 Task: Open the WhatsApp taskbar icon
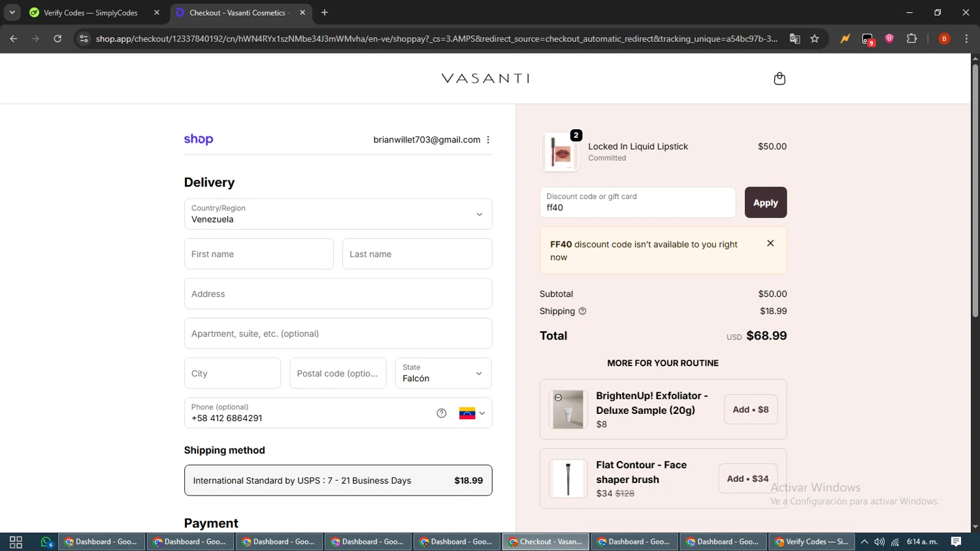pos(46,542)
